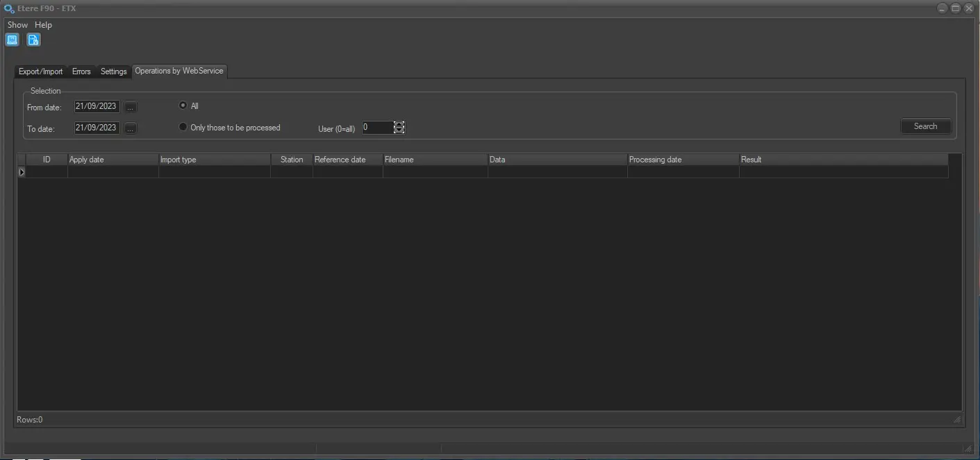Image resolution: width=980 pixels, height=460 pixels.
Task: Click the From date input field
Action: [x=97, y=107]
